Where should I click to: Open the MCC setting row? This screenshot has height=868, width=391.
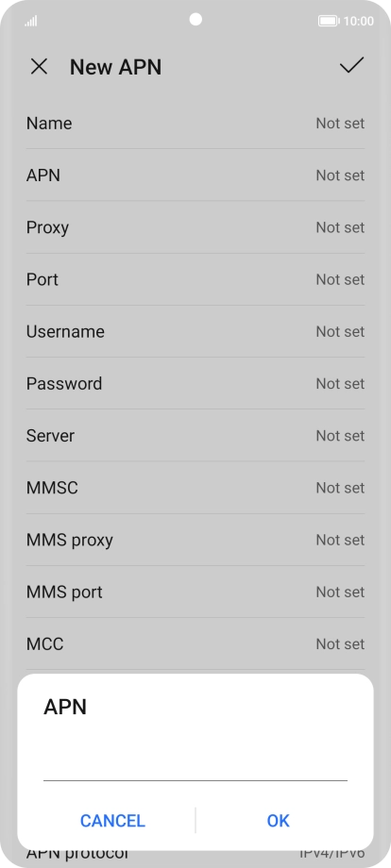195,643
